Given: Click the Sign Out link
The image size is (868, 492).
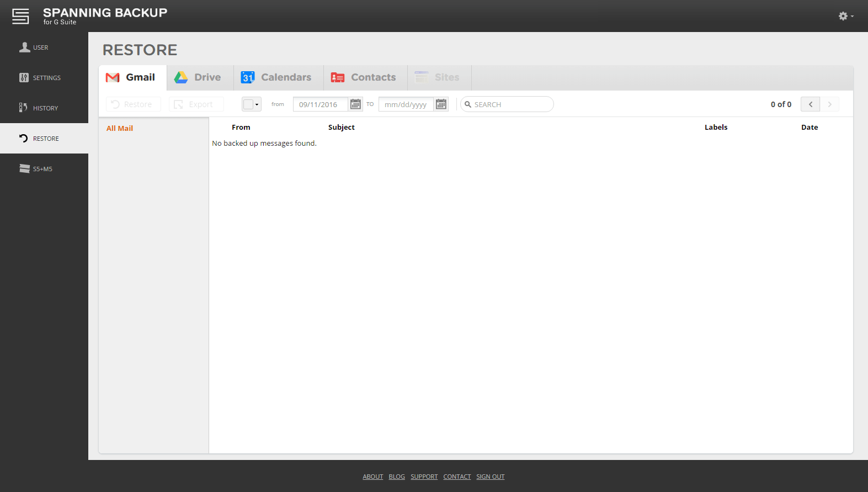Looking at the screenshot, I should (490, 477).
